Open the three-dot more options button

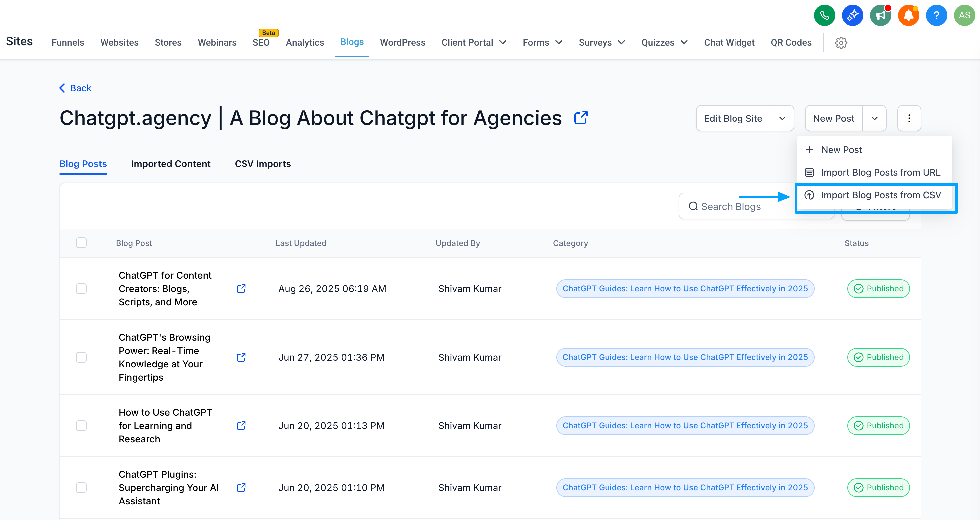point(909,118)
